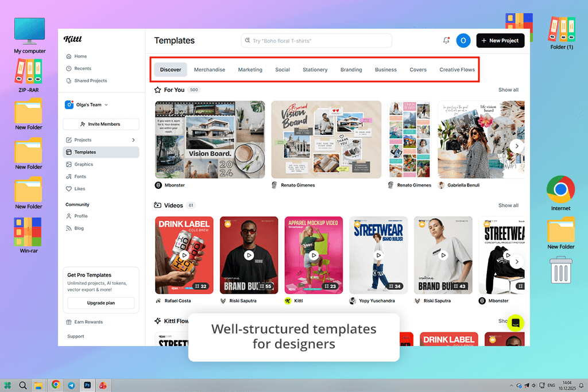The height and width of the screenshot is (392, 588).
Task: Open Chrome from the taskbar
Action: pos(56,385)
